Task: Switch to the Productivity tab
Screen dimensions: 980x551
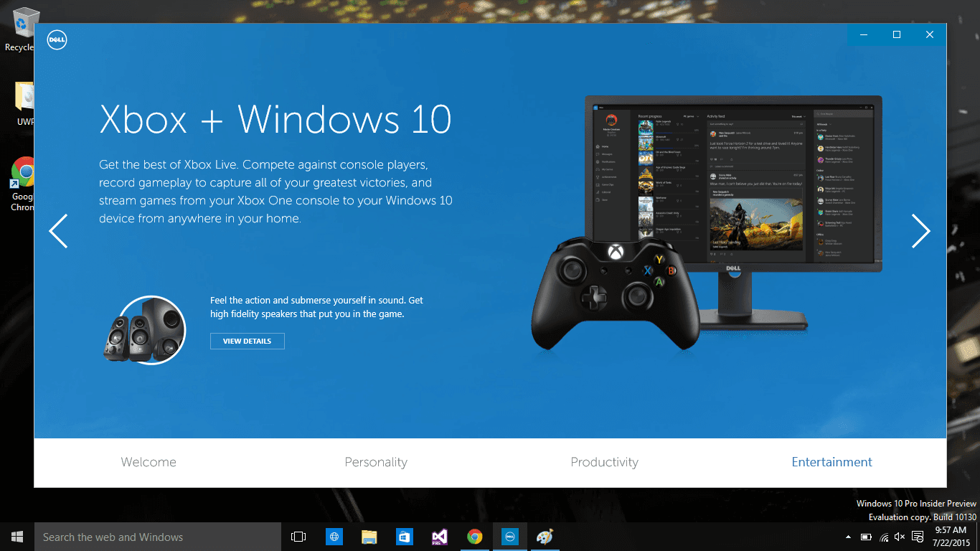Action: point(604,462)
